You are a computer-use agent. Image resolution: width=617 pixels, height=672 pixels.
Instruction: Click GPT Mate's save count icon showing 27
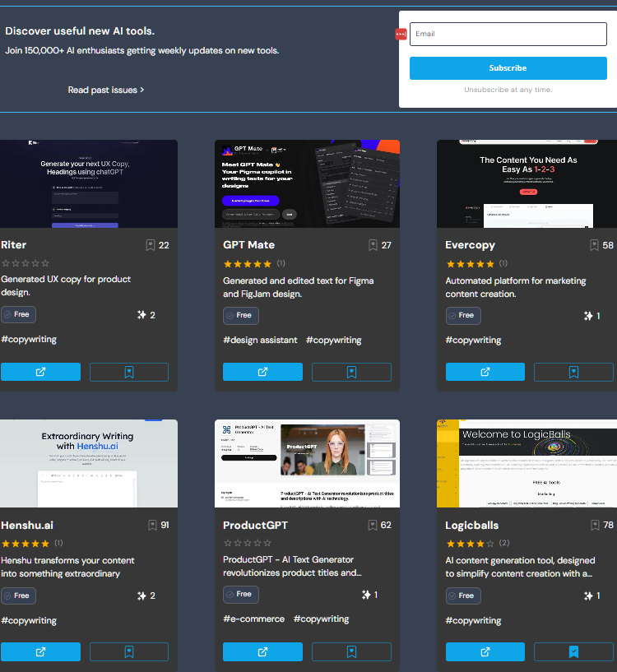tap(373, 245)
